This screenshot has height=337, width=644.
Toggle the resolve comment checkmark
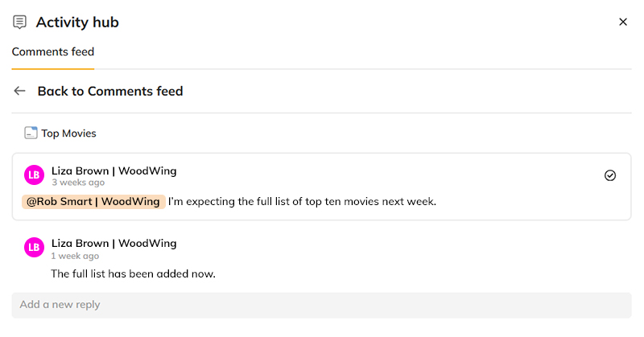[610, 175]
